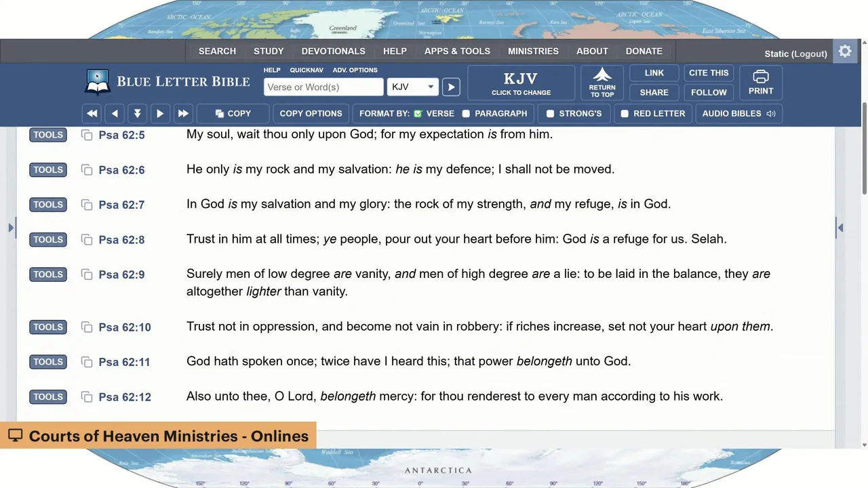Go to next chapter arrow
This screenshot has height=488, width=868.
(x=160, y=113)
